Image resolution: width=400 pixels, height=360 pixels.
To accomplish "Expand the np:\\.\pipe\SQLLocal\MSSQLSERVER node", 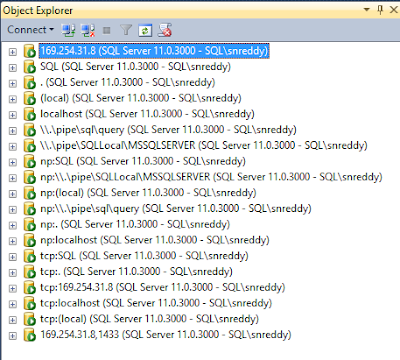I will point(13,178).
